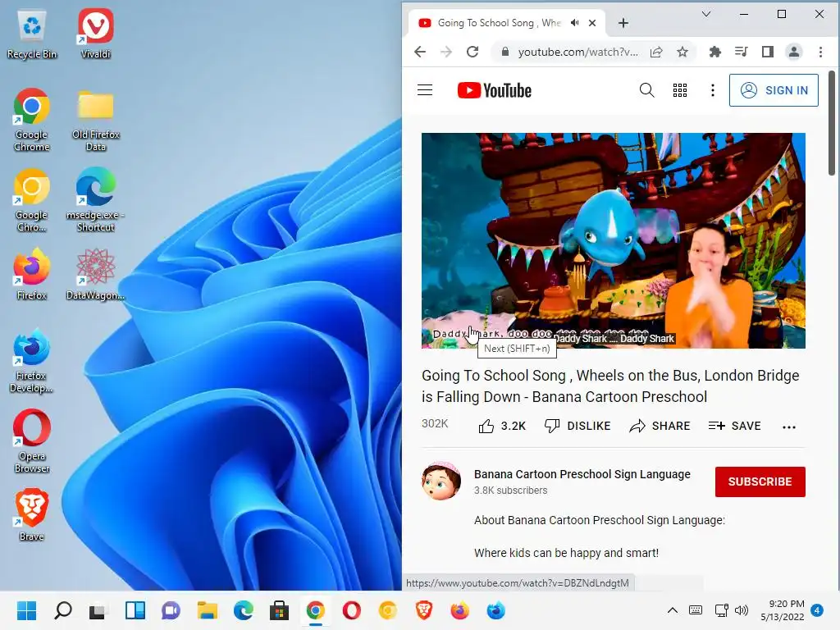
Task: Open Microsoft Store on taskbar
Action: (x=279, y=610)
